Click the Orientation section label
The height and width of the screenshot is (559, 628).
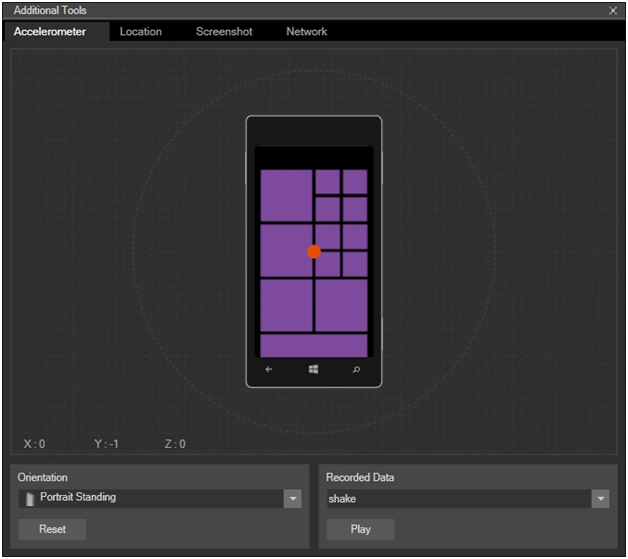[x=42, y=477]
